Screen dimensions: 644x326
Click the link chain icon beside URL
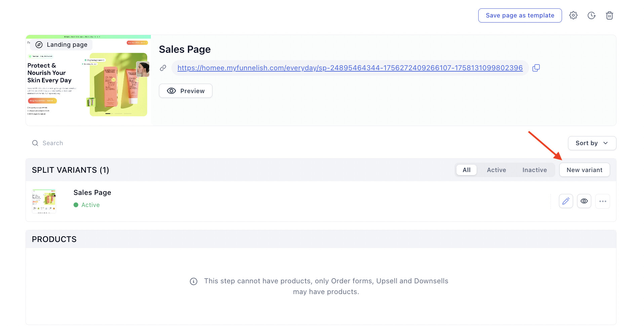point(163,68)
